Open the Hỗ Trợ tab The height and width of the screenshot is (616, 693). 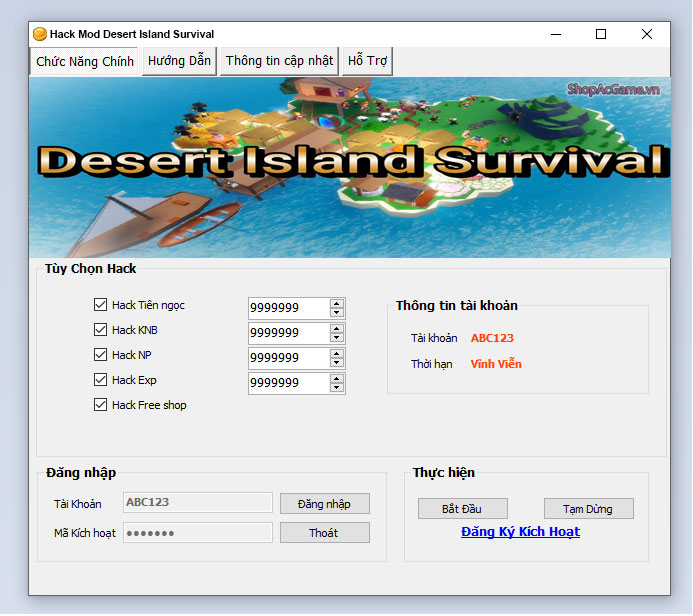pyautogui.click(x=367, y=61)
